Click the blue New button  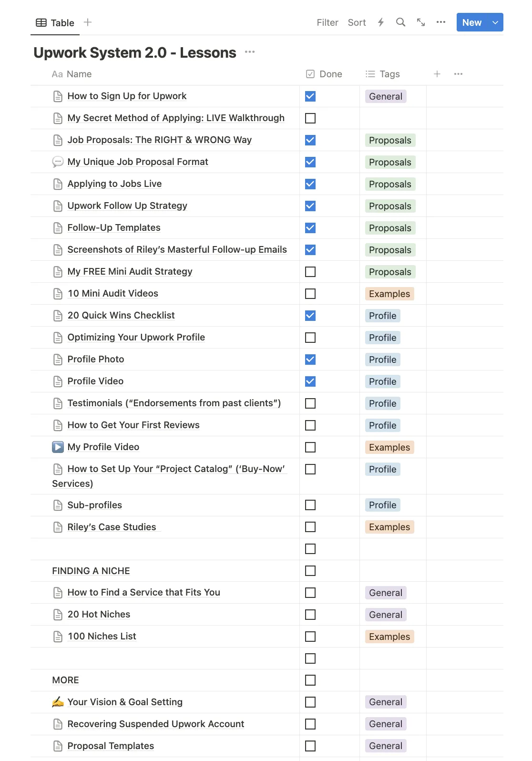472,22
